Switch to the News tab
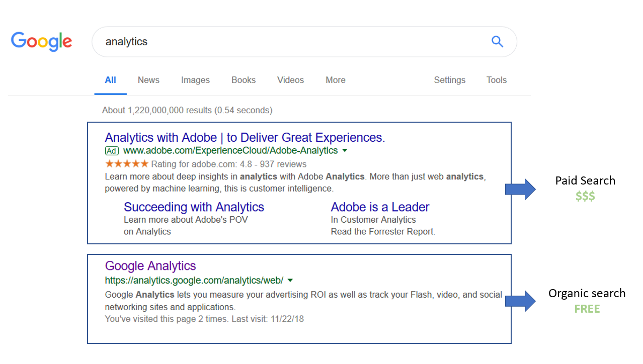The image size is (643, 364). [148, 80]
